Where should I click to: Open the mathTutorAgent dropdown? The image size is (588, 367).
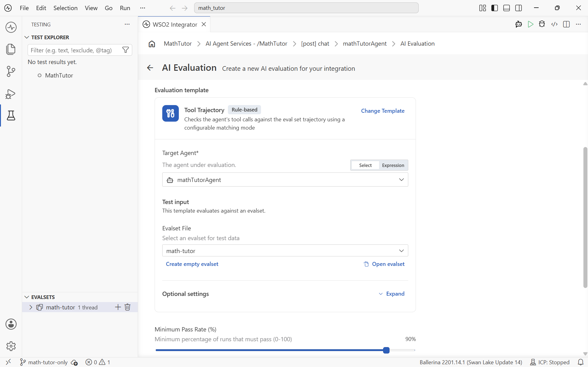(x=285, y=180)
